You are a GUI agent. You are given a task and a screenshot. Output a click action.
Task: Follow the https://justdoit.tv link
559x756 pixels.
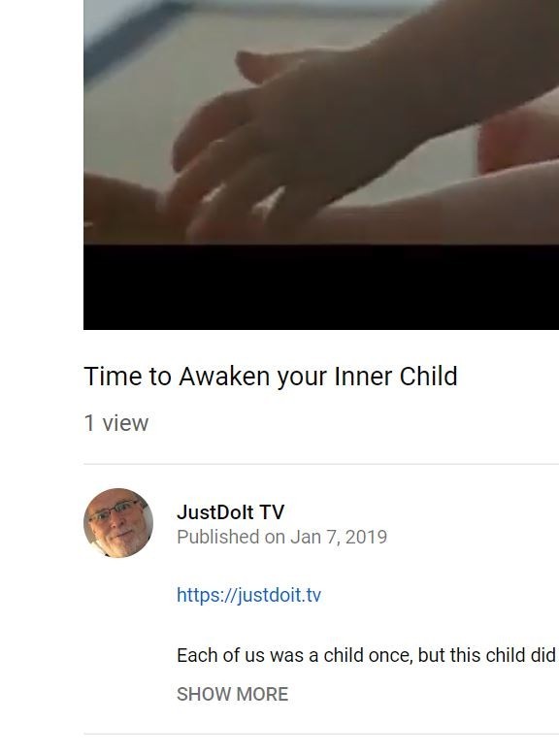pos(248,595)
